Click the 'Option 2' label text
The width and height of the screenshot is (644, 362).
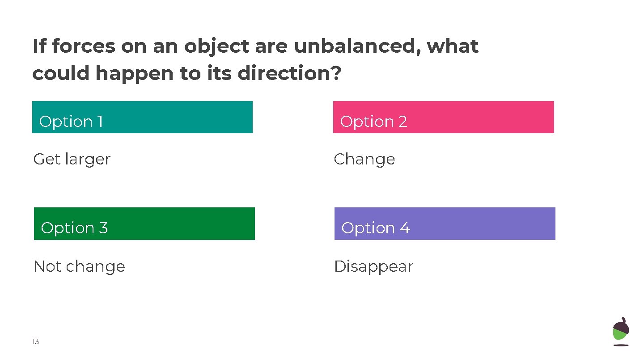pyautogui.click(x=373, y=122)
